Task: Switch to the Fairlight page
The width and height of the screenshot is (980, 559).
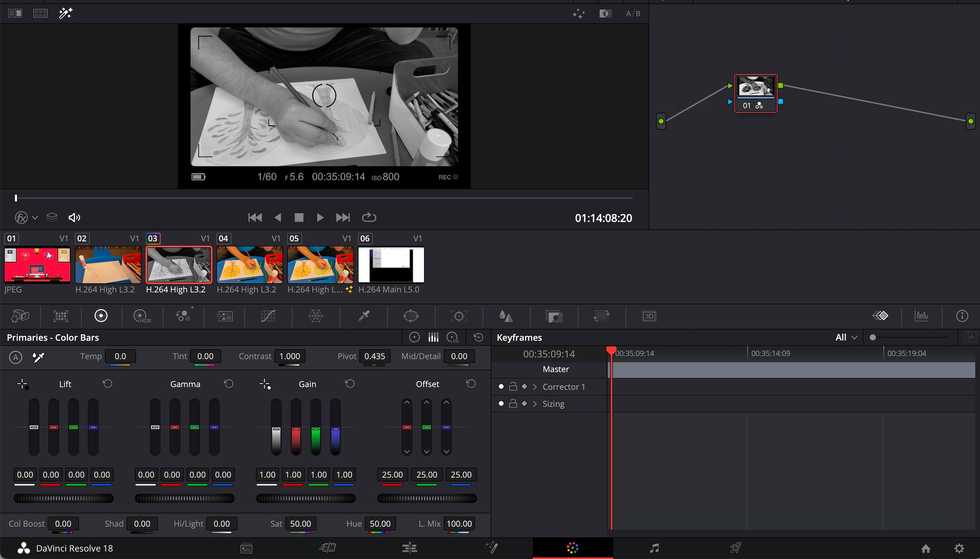Action: (x=654, y=548)
